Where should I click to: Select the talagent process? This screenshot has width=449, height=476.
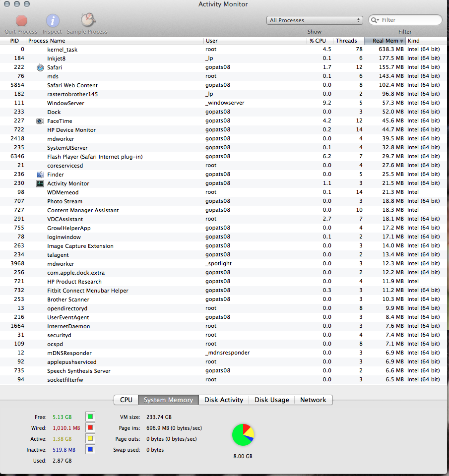click(223, 255)
